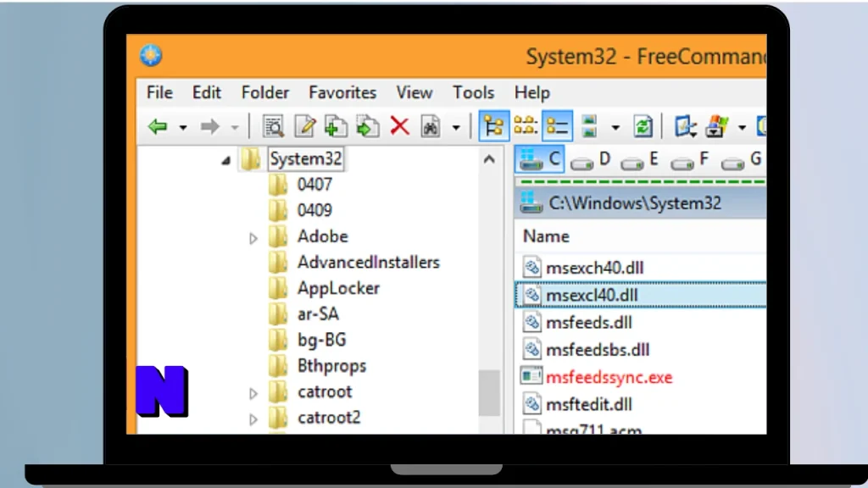
Task: Select the file msexch40.dll
Action: tap(594, 268)
